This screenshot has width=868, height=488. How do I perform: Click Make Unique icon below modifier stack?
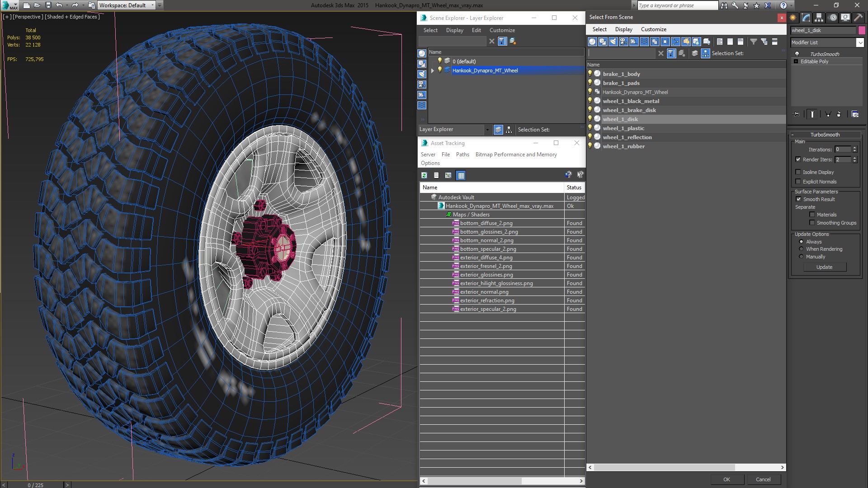click(x=828, y=114)
